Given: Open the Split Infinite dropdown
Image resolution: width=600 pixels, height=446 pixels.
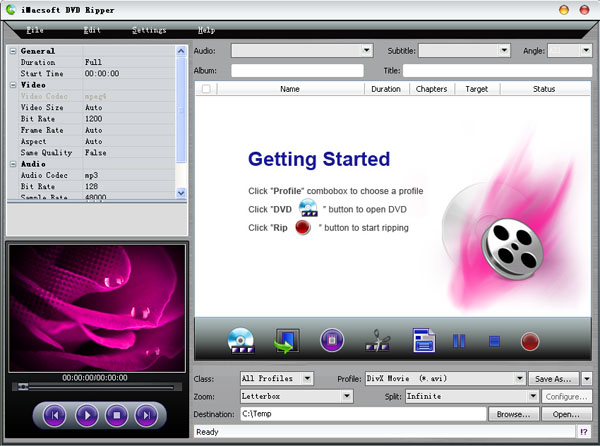Looking at the screenshot, I should pyautogui.click(x=533, y=396).
